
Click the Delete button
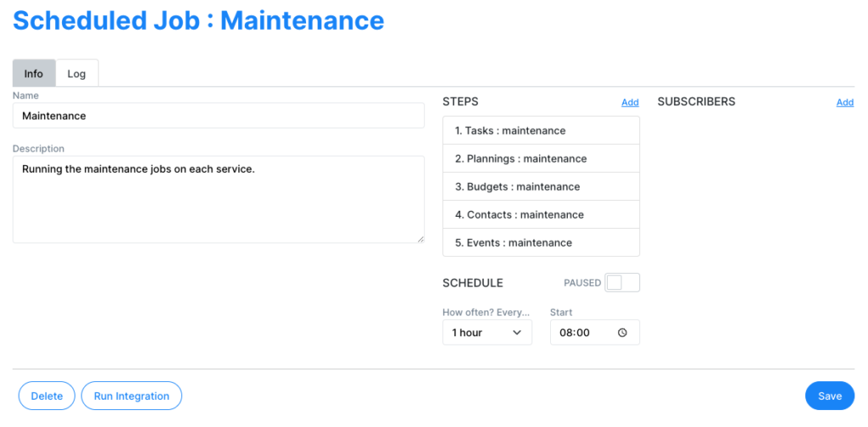(x=47, y=396)
